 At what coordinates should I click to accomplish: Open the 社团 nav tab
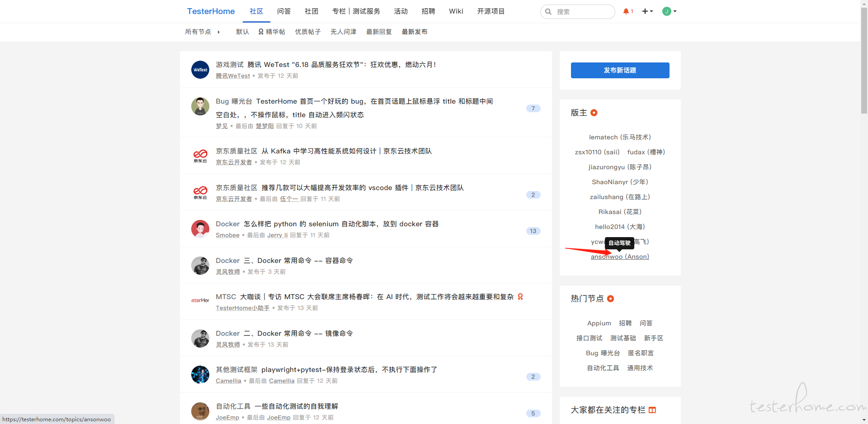click(x=311, y=11)
